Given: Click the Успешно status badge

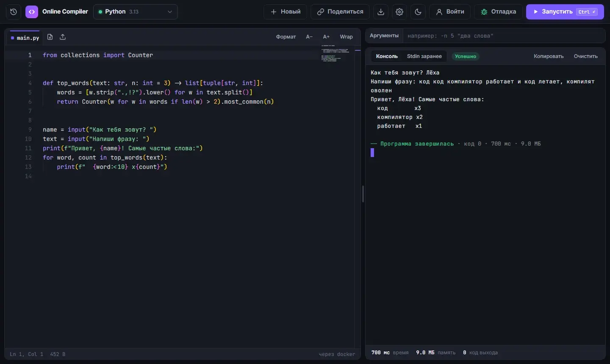Looking at the screenshot, I should point(466,56).
